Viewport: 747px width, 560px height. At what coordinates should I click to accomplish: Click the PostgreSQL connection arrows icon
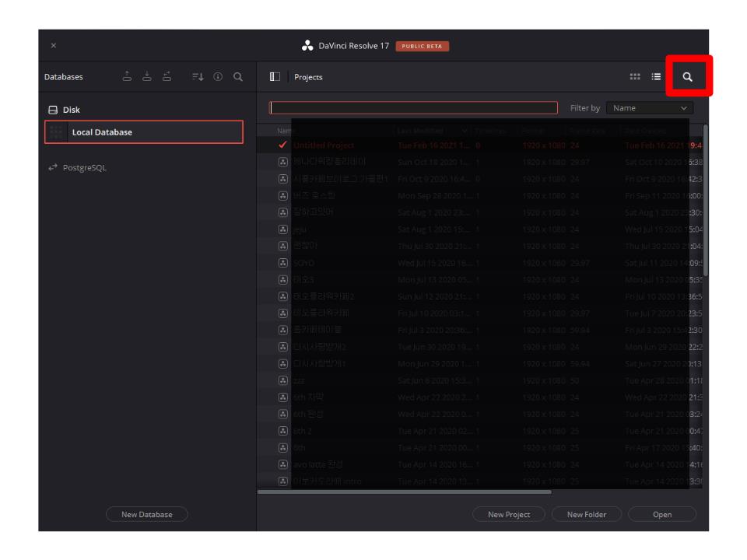pos(53,167)
